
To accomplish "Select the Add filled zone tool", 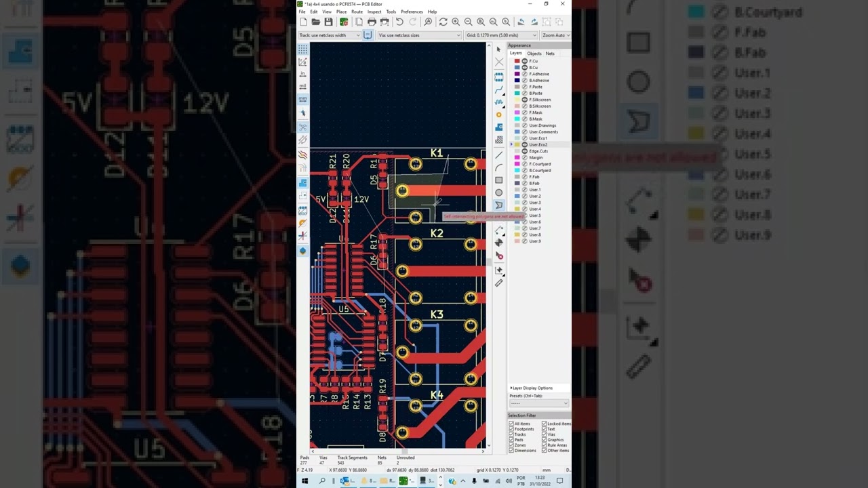I will pyautogui.click(x=499, y=127).
